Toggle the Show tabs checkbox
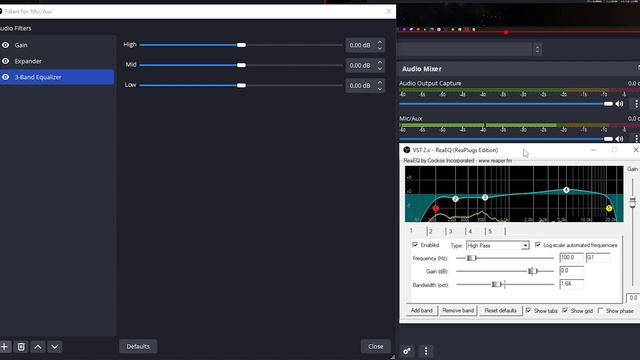This screenshot has height=360, width=640. tap(529, 311)
